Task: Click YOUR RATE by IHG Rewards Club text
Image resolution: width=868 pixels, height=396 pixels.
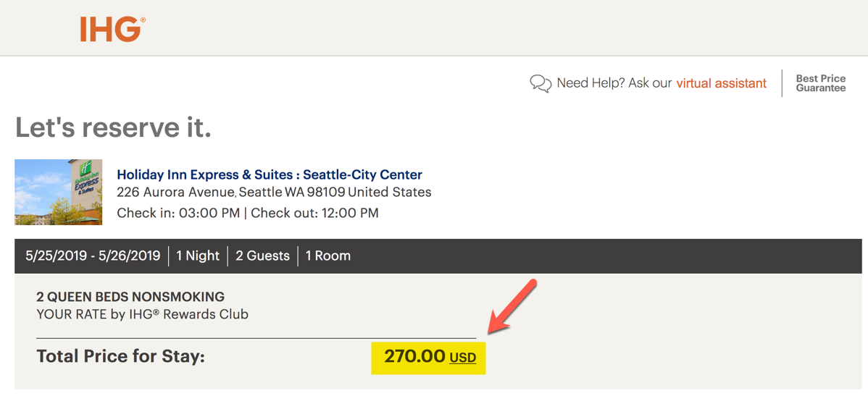Action: tap(142, 315)
